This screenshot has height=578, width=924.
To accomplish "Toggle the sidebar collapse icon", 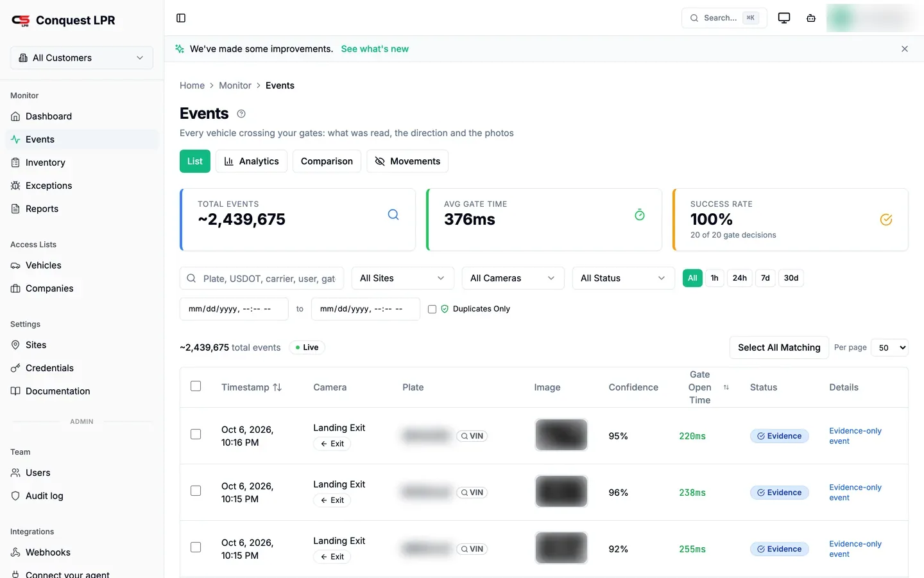I will (181, 18).
